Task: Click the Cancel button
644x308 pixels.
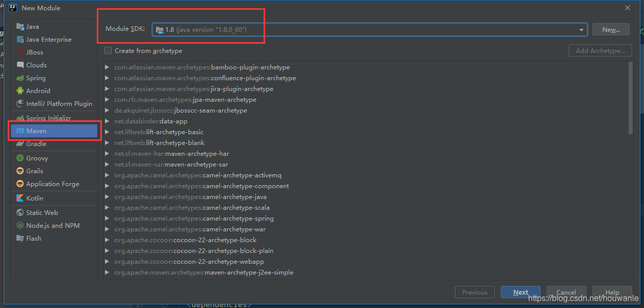Action: 566,292
